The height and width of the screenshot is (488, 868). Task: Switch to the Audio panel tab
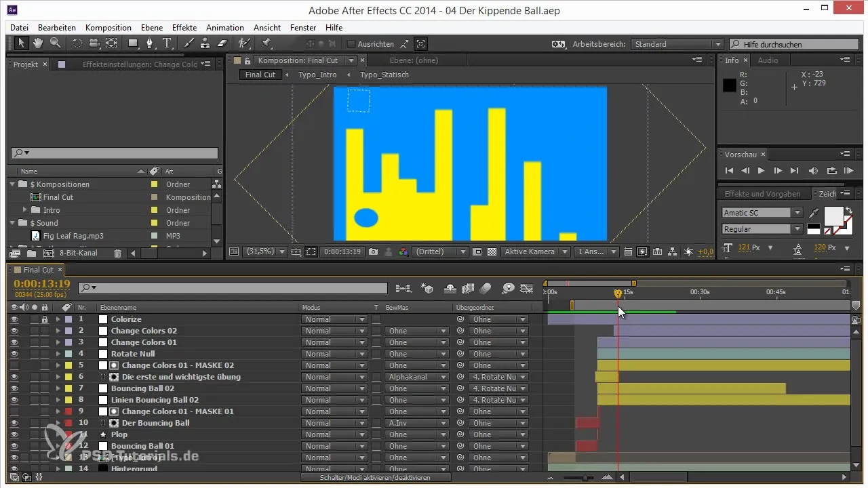pyautogui.click(x=768, y=60)
